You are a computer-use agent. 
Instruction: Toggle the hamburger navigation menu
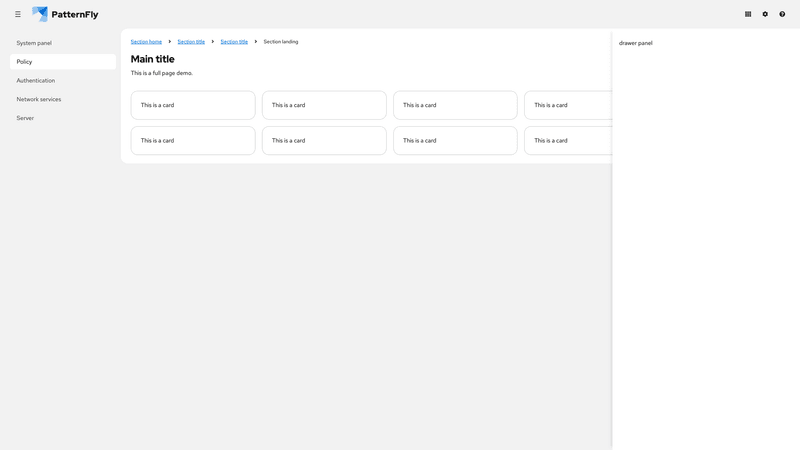pos(18,14)
